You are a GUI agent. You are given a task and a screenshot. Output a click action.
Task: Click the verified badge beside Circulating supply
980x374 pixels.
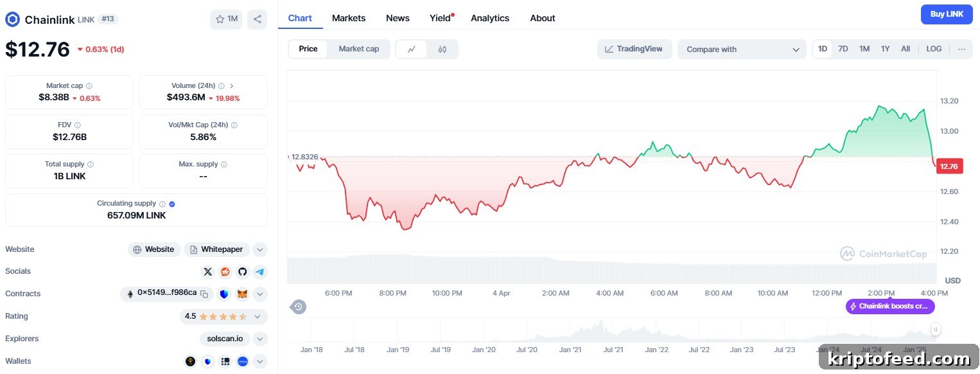coord(172,204)
